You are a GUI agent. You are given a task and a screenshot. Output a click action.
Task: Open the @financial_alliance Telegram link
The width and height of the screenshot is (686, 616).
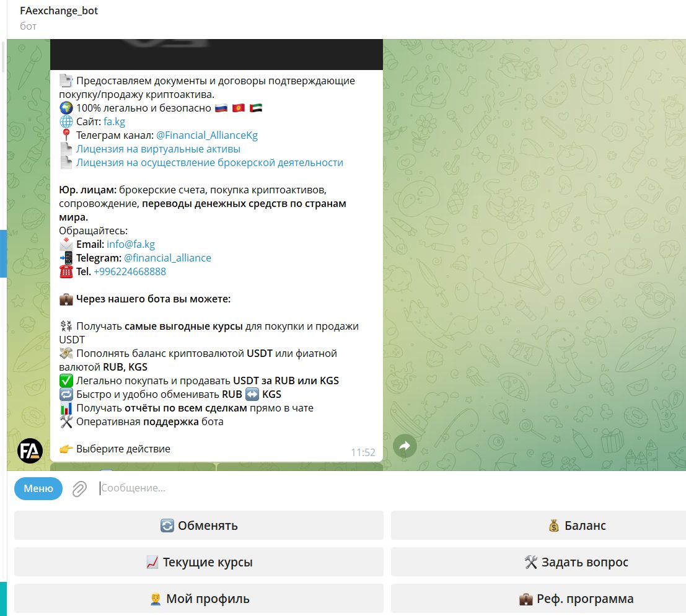[x=167, y=258]
